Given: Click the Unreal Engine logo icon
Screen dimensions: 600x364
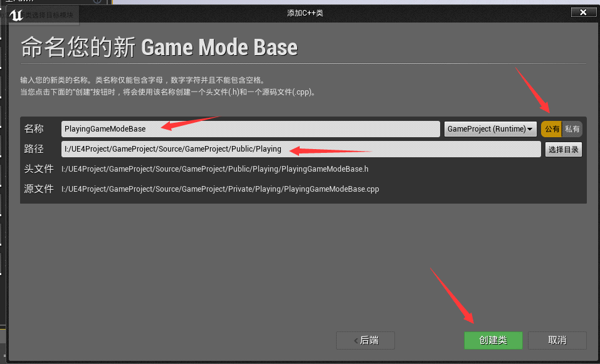Looking at the screenshot, I should click(16, 15).
